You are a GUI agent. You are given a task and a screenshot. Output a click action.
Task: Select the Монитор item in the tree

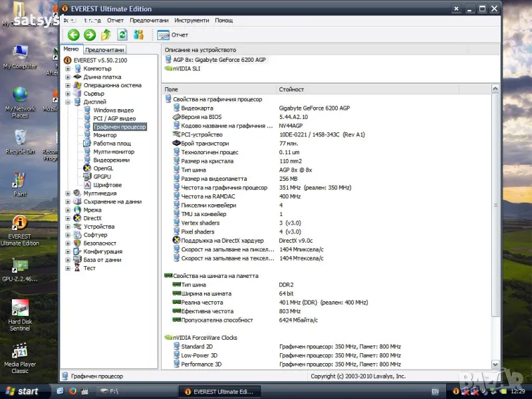click(x=104, y=135)
